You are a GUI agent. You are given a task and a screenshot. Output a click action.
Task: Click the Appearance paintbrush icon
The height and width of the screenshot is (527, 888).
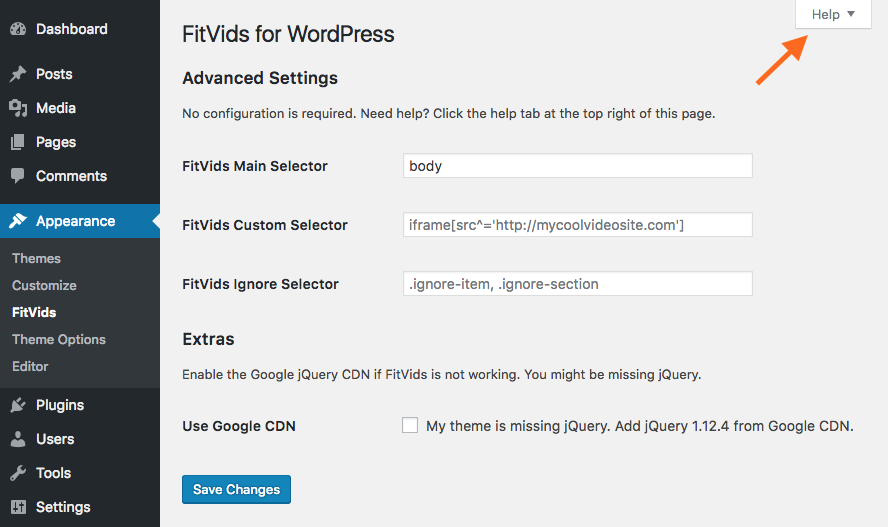[18, 221]
